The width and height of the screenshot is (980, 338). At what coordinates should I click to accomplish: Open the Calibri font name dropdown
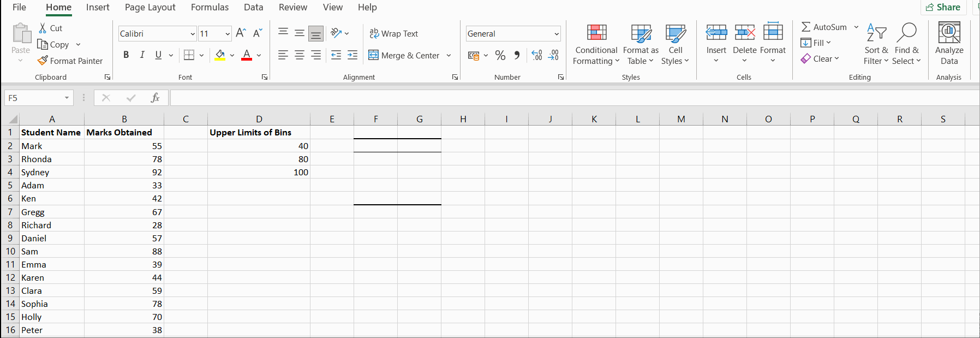pyautogui.click(x=193, y=34)
